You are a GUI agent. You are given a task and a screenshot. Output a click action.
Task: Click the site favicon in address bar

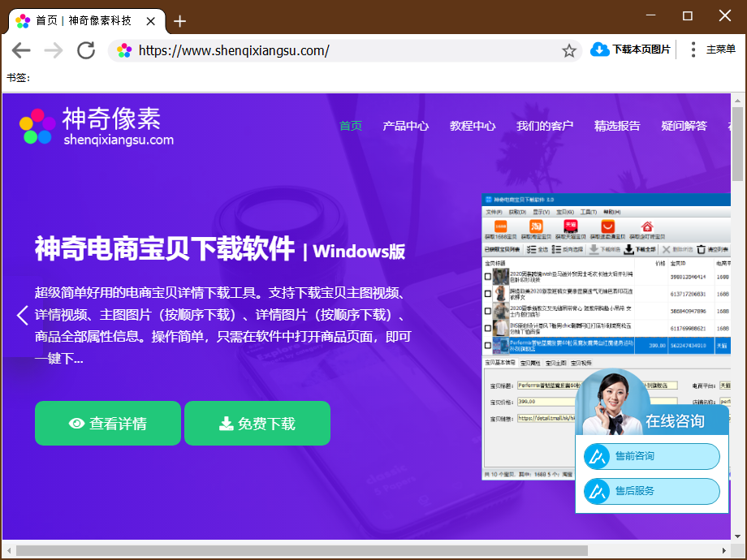(x=124, y=50)
